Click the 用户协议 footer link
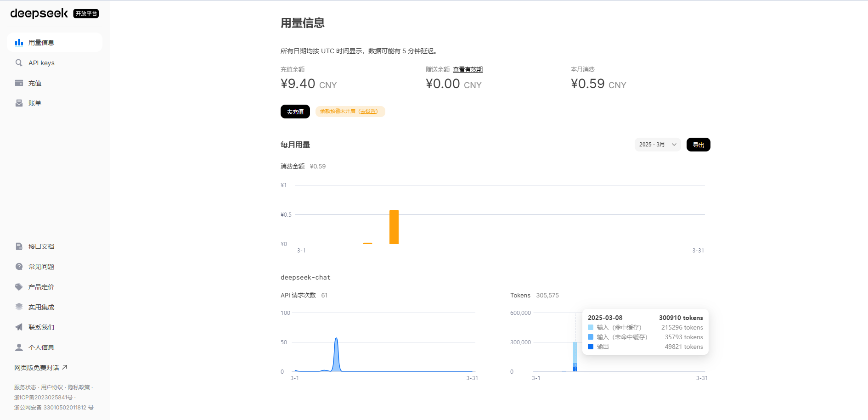This screenshot has width=868, height=420. coord(52,387)
